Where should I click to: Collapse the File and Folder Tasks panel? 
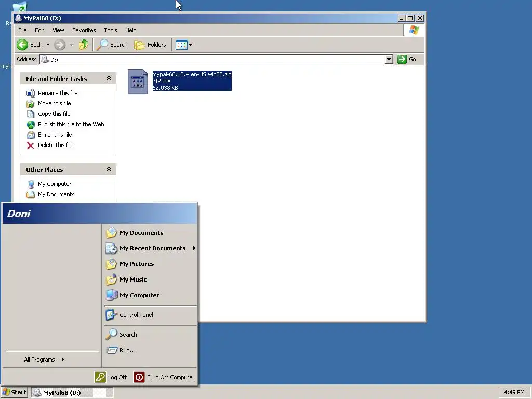109,78
